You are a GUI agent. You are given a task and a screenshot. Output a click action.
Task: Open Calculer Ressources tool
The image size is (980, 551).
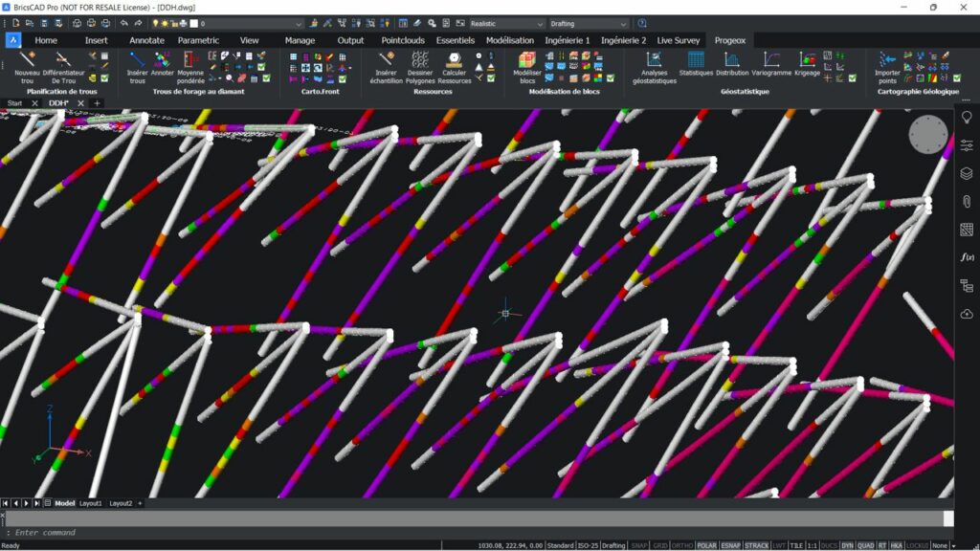(455, 68)
